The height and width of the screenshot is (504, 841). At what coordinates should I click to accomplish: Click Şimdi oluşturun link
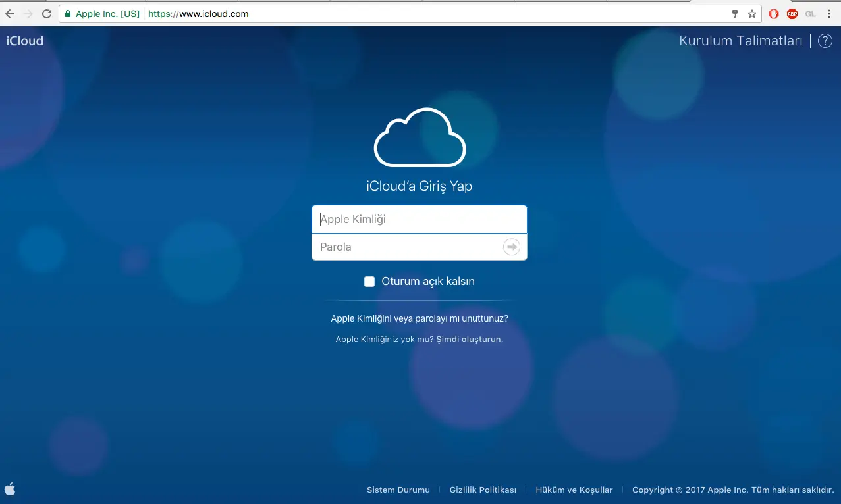click(x=470, y=340)
